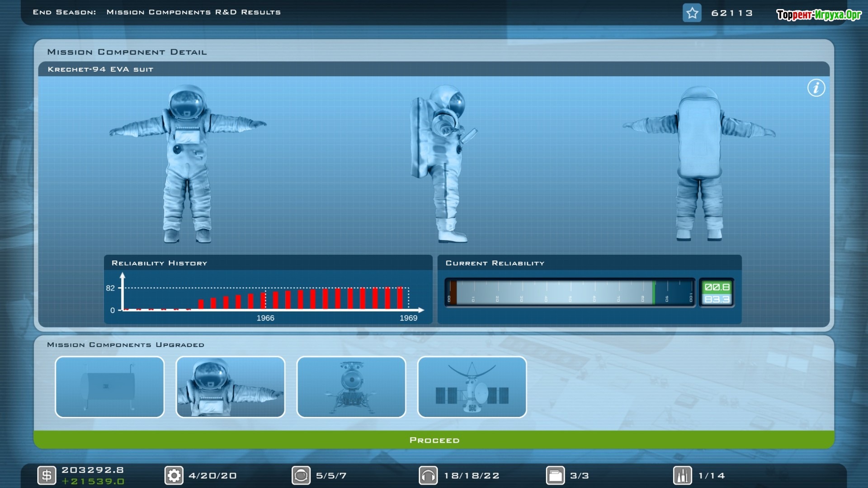
Task: Click the 1969 label on history chart
Action: 408,318
